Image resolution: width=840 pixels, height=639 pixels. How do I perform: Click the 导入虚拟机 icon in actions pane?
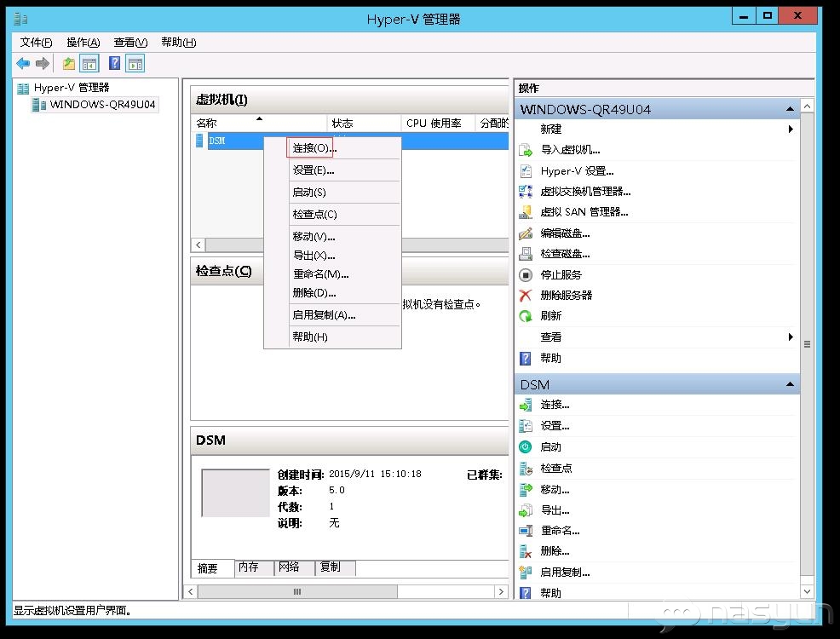click(526, 150)
